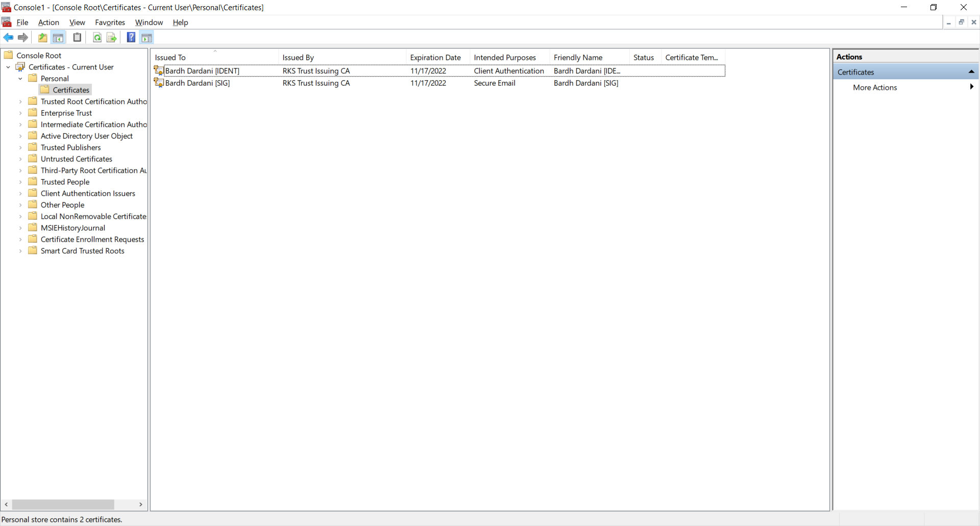Expand Trusted Root Certification Authorities node
This screenshot has height=526, width=980.
pyautogui.click(x=20, y=102)
